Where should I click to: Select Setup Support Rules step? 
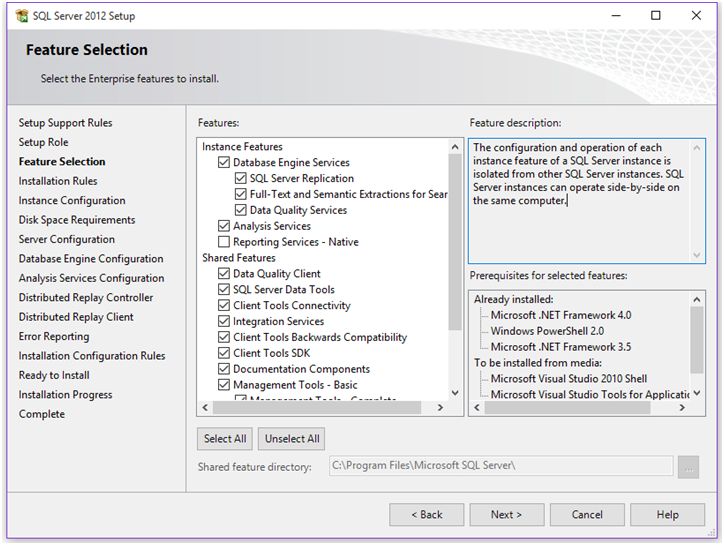65,123
